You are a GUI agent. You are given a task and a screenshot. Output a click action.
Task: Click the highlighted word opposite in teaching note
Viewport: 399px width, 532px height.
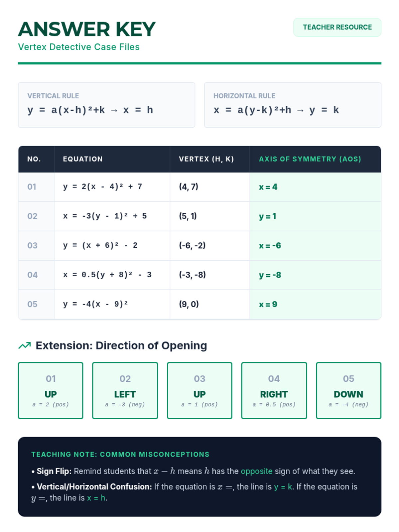click(256, 471)
